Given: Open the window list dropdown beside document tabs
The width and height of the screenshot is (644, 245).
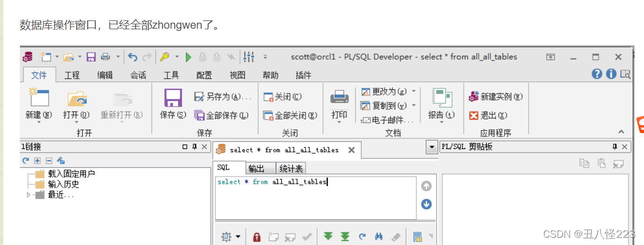Looking at the screenshot, I should 431,147.
